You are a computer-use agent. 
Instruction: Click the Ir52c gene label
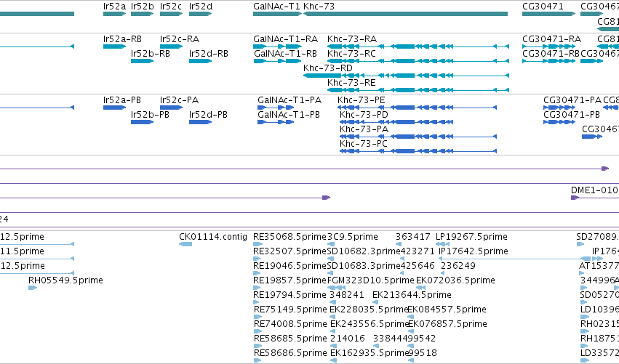171,7
